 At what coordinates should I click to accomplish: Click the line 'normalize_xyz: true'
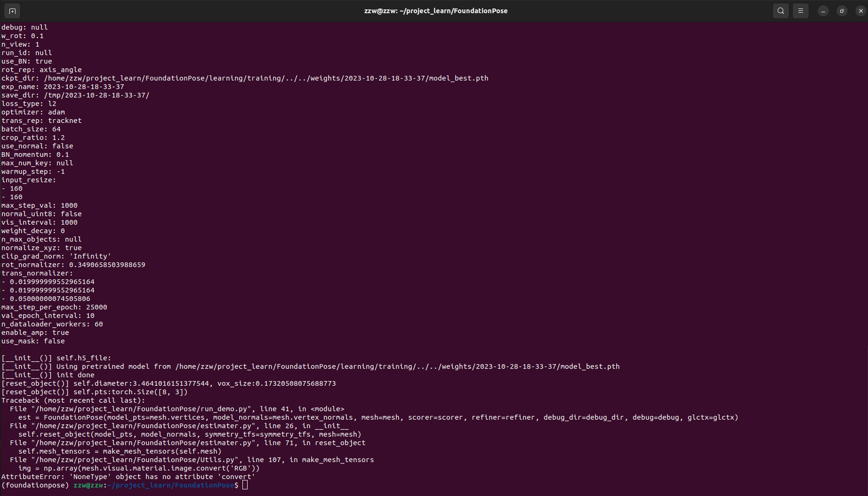(x=41, y=248)
